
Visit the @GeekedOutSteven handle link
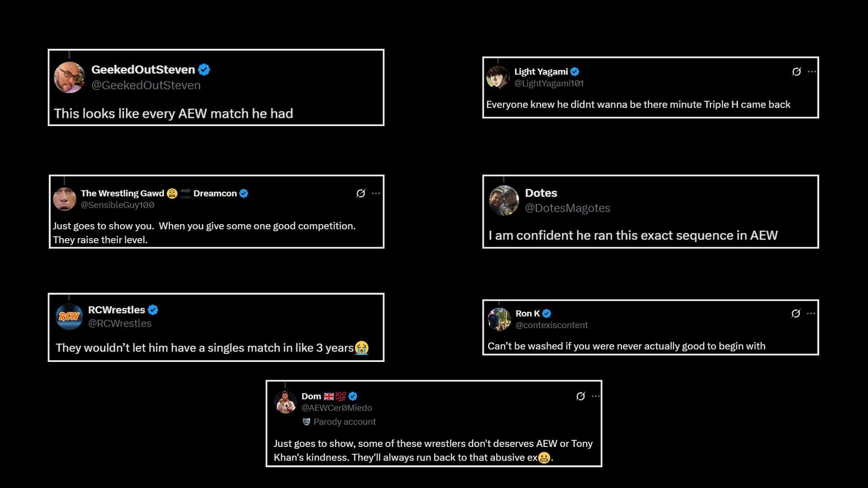146,85
